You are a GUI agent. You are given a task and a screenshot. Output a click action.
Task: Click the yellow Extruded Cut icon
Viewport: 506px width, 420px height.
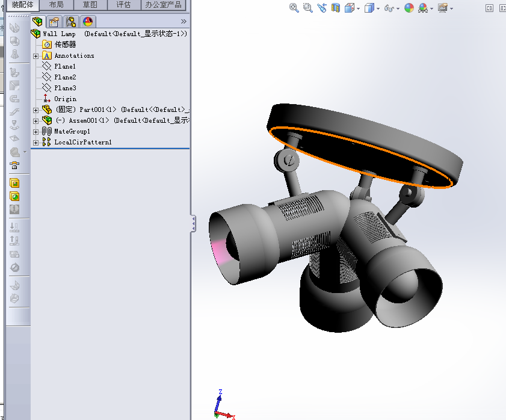click(x=14, y=183)
